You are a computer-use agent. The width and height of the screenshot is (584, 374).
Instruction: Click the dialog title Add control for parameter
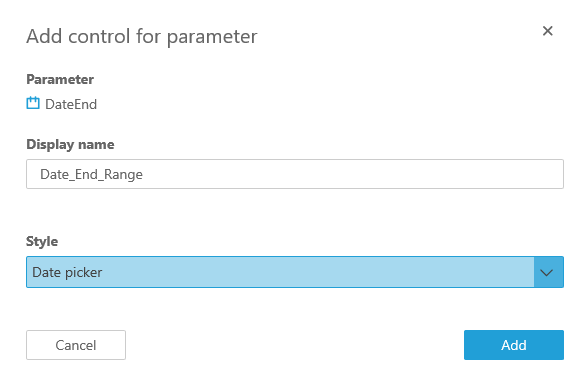pos(142,37)
